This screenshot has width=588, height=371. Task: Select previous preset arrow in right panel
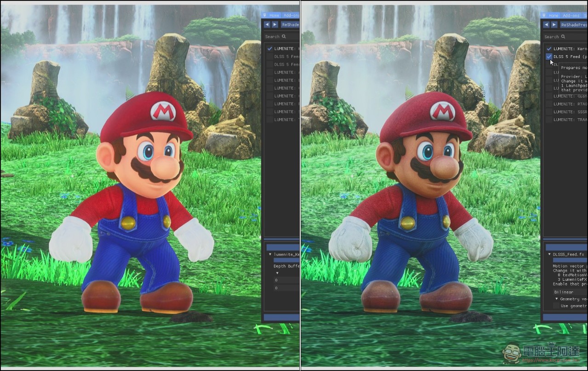[x=547, y=25]
